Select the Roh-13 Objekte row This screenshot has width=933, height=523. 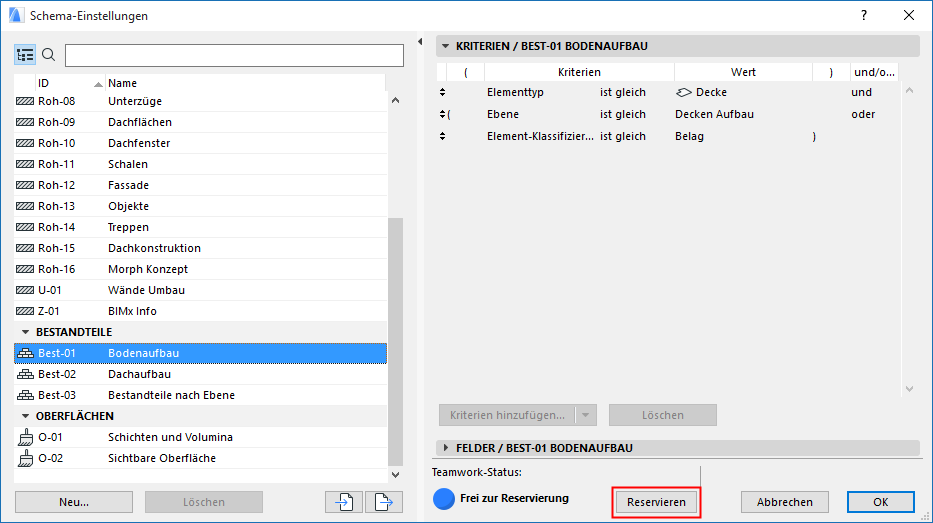tap(201, 206)
